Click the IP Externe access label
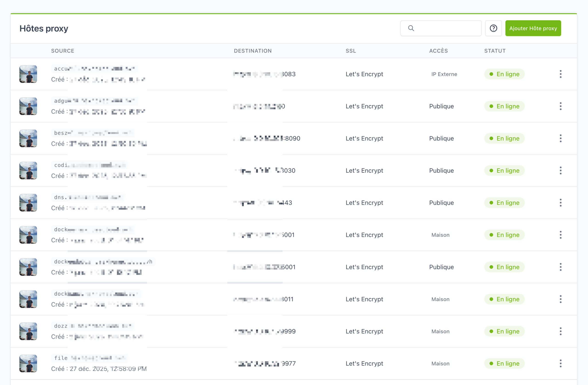The image size is (588, 385). coord(444,74)
